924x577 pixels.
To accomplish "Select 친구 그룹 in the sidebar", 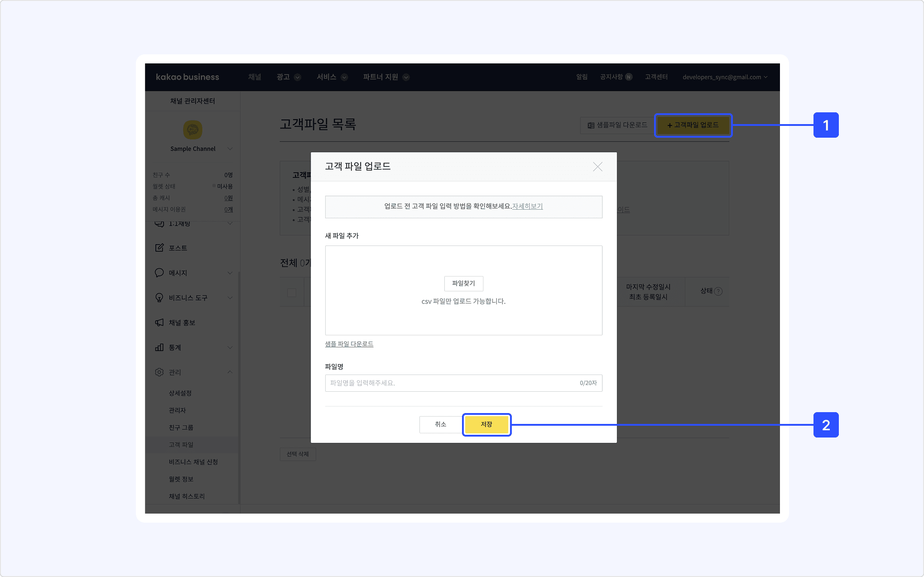I will coord(181,428).
